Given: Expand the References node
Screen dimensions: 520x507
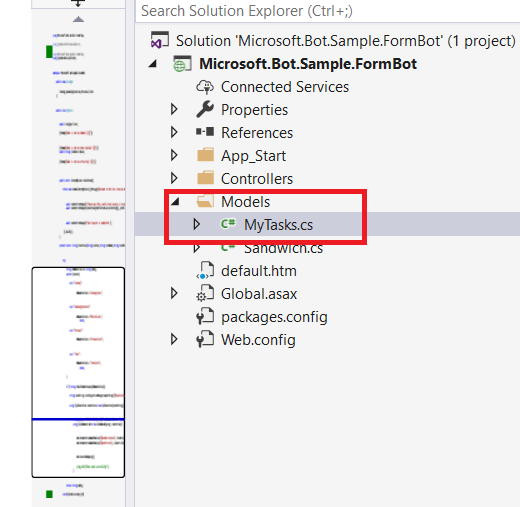Looking at the screenshot, I should [x=174, y=132].
